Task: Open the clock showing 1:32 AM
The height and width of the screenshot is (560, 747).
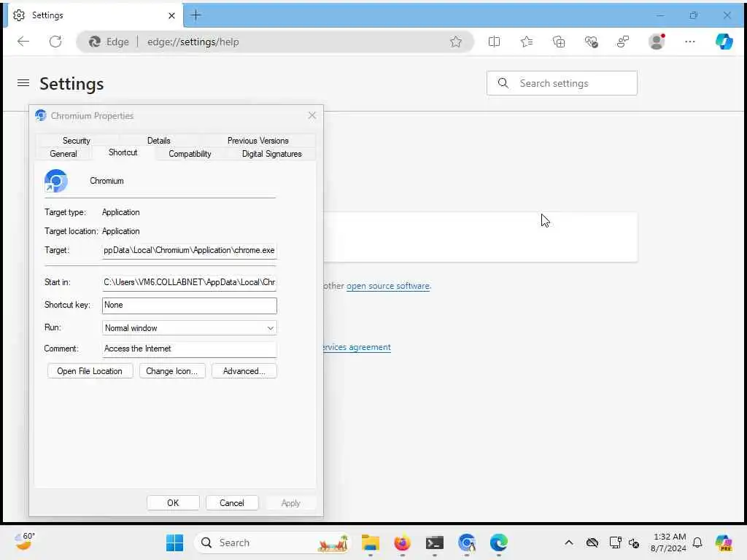Action: click(x=669, y=542)
